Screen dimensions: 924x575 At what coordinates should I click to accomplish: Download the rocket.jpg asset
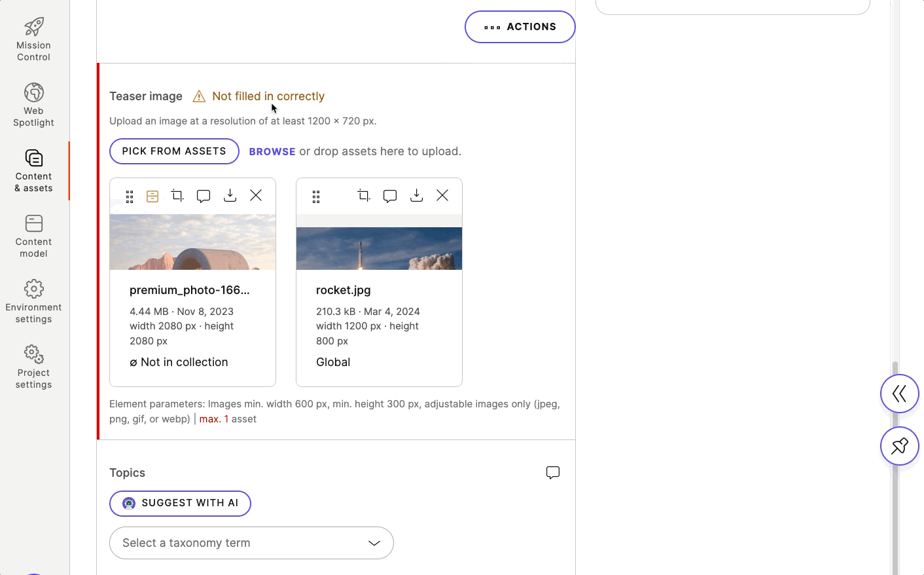tap(416, 195)
